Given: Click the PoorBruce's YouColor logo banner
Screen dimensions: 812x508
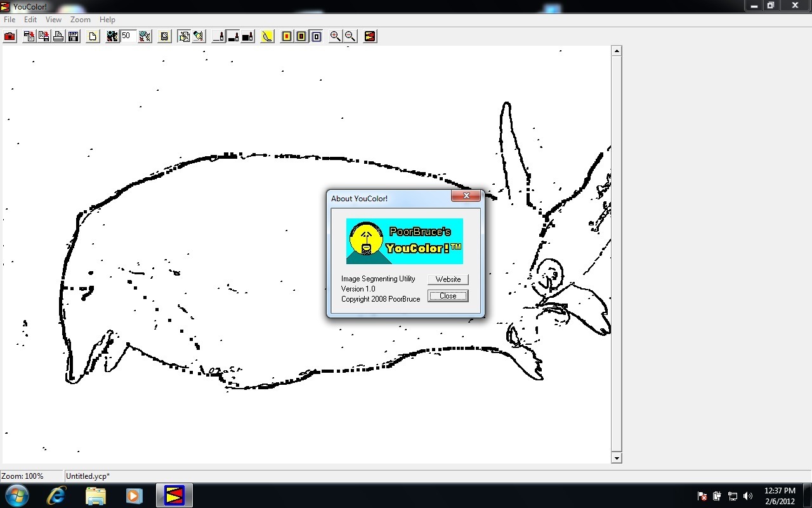Looking at the screenshot, I should coord(405,241).
